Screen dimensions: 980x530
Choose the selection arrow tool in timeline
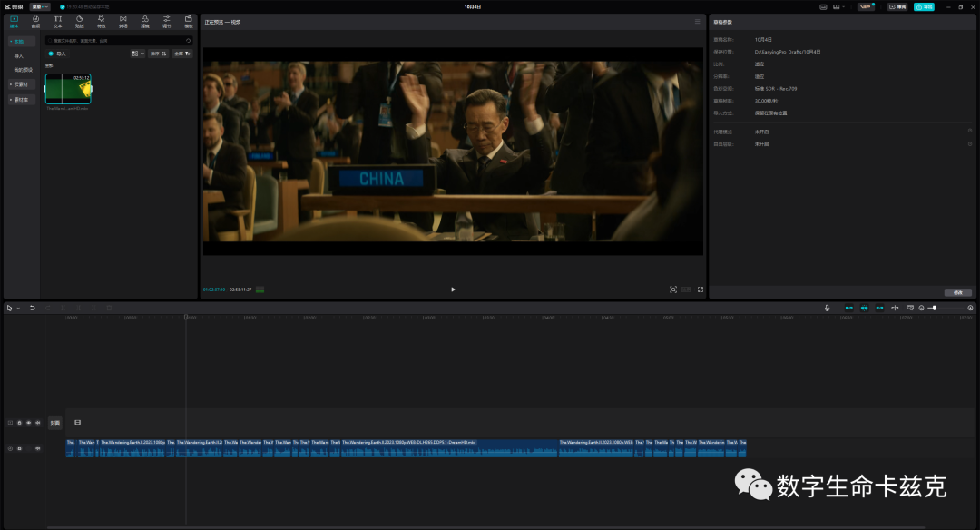(9, 309)
